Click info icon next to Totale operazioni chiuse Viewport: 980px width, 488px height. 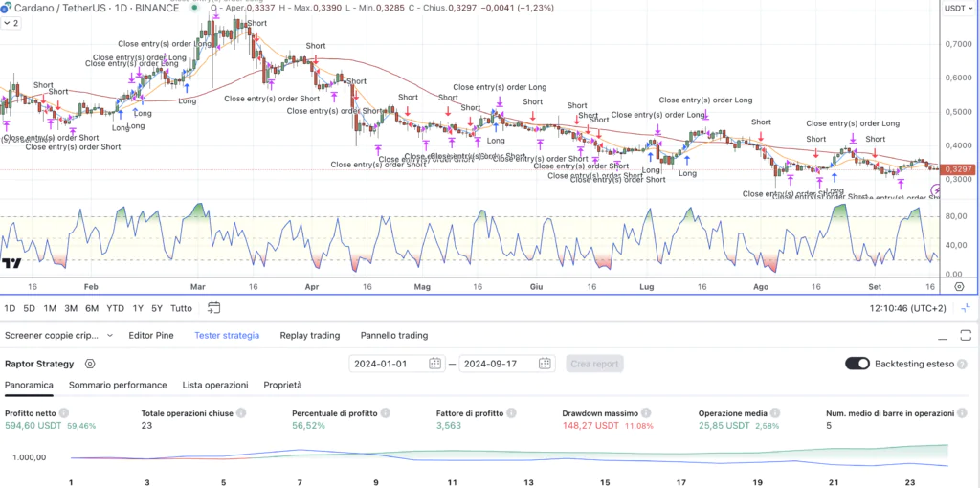tap(241, 413)
